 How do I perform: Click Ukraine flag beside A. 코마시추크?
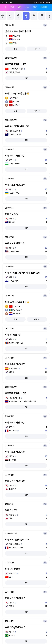coord(7,193)
